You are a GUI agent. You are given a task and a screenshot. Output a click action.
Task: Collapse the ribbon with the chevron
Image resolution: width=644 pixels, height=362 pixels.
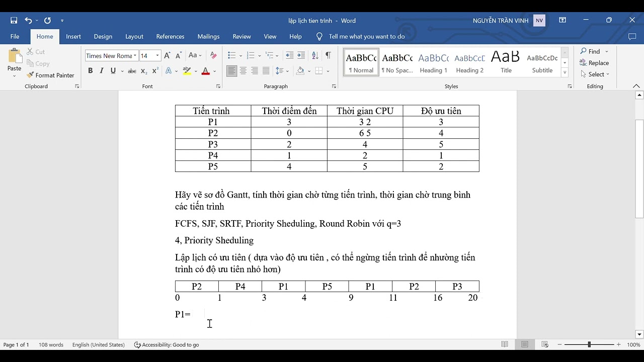point(636,86)
